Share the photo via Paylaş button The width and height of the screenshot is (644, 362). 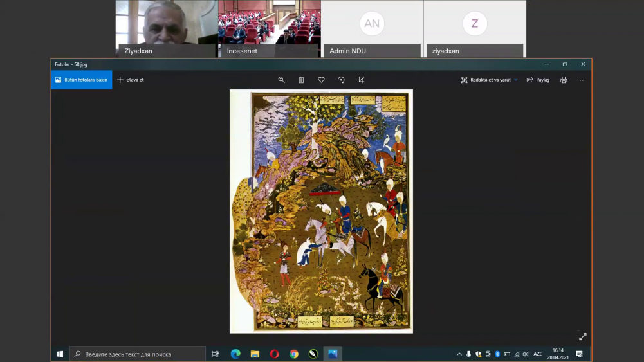pos(538,80)
